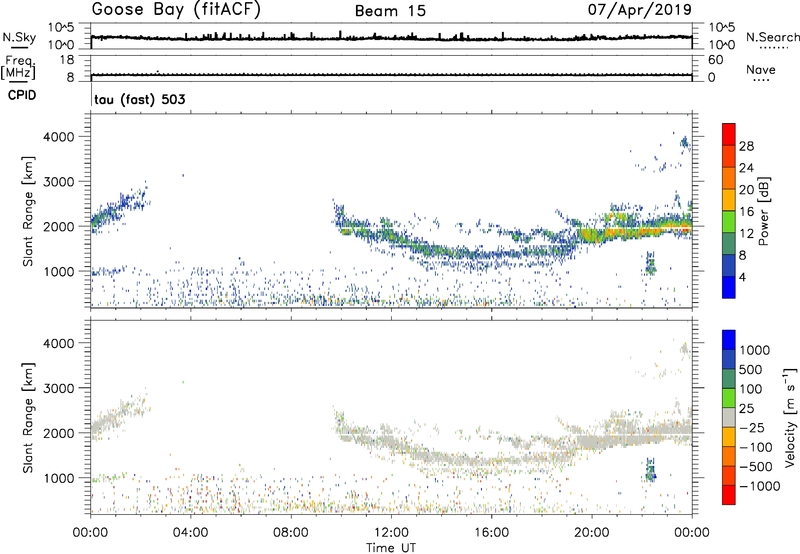800x554 pixels.
Task: Click the 'CPID' label
Action: (x=22, y=95)
